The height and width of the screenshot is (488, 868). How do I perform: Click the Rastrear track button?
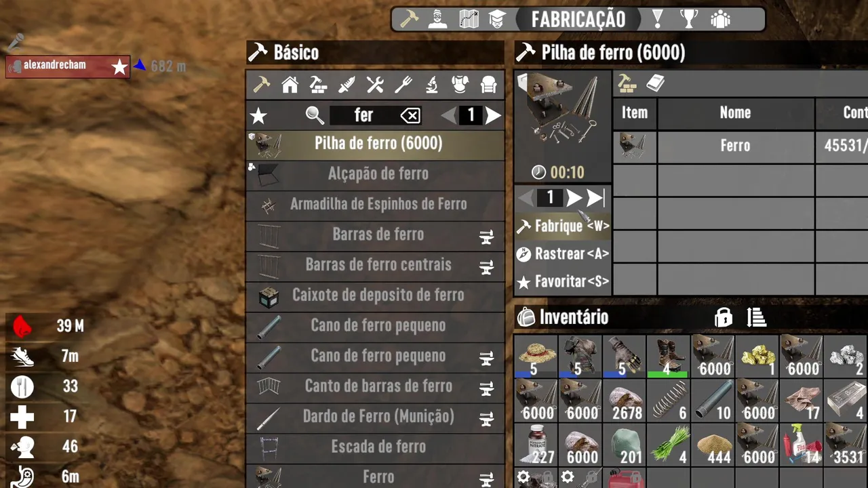(563, 254)
